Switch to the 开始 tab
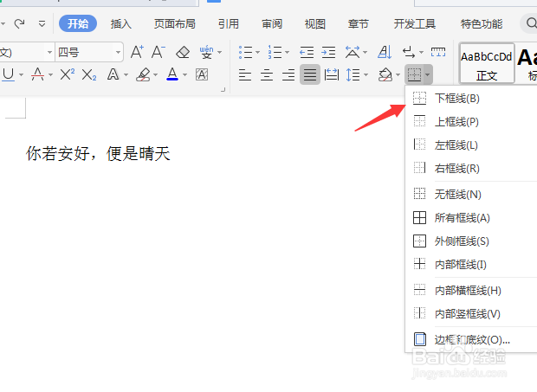The width and height of the screenshot is (537, 392). point(78,23)
